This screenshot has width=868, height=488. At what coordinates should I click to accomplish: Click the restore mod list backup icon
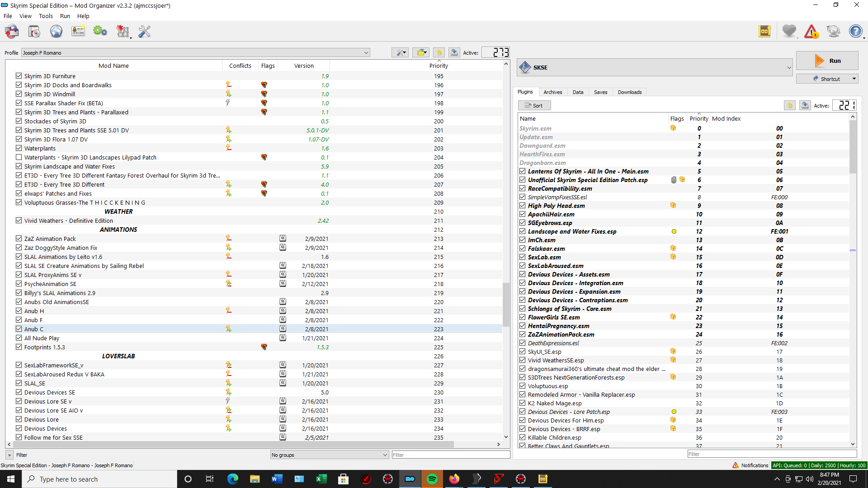(x=439, y=52)
